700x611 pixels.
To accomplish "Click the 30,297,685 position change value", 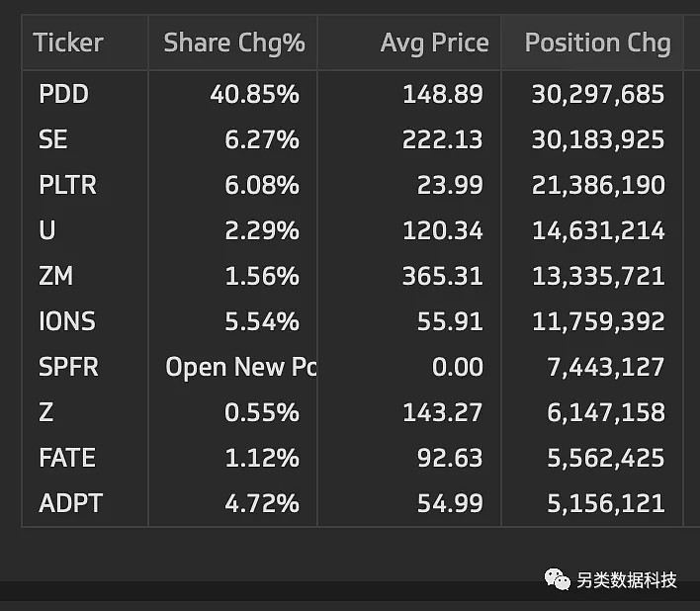I will point(598,95).
